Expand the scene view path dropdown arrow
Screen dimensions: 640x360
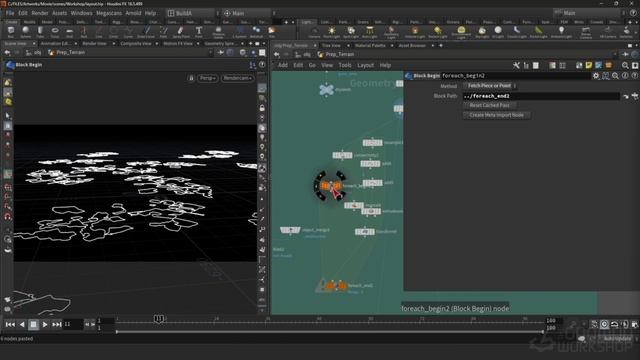pos(210,52)
